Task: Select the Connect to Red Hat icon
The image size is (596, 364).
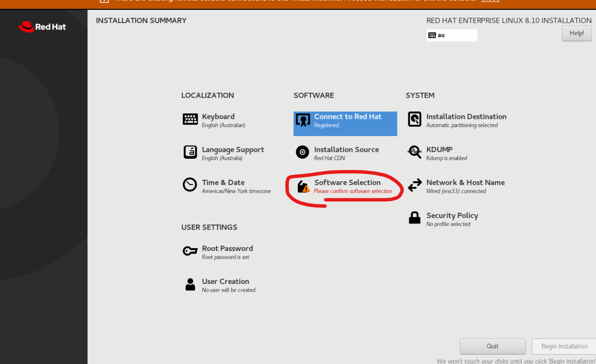Action: (303, 120)
